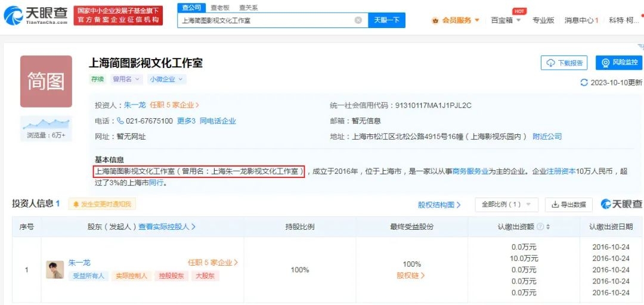
Task: Click the 简图 company logo thumbnail
Action: (46, 81)
